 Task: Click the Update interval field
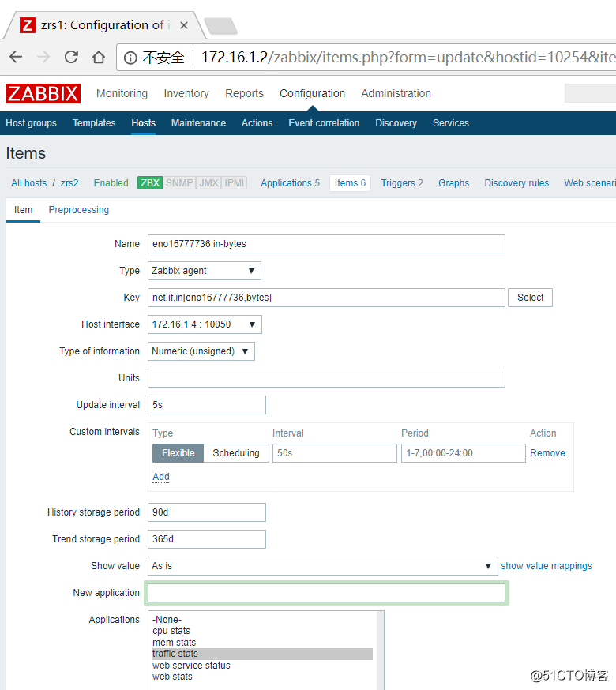206,405
